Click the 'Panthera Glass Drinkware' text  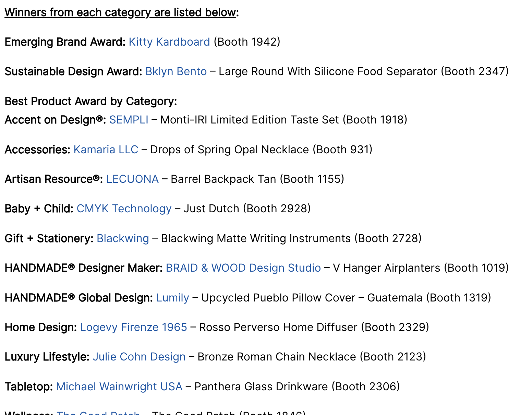point(261,387)
